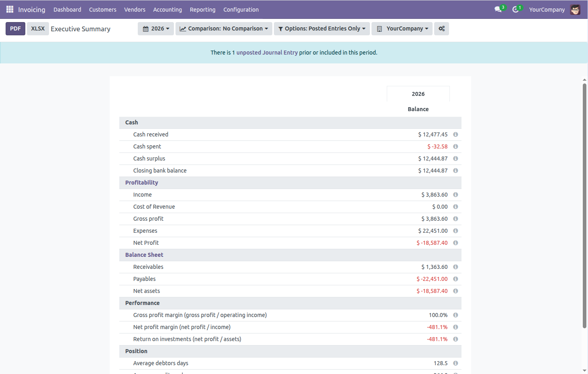588x374 pixels.
Task: Open the Accounting menu
Action: pos(167,10)
